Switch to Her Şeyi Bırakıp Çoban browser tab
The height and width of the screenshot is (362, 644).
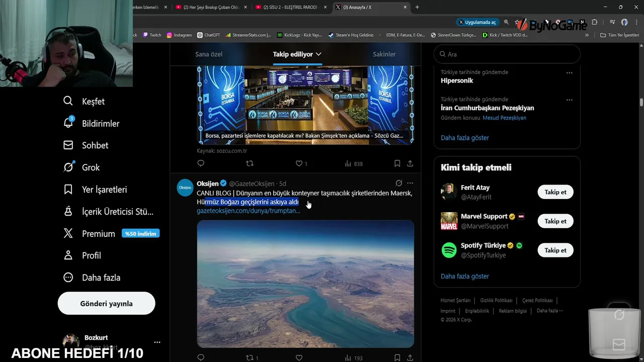tap(211, 7)
